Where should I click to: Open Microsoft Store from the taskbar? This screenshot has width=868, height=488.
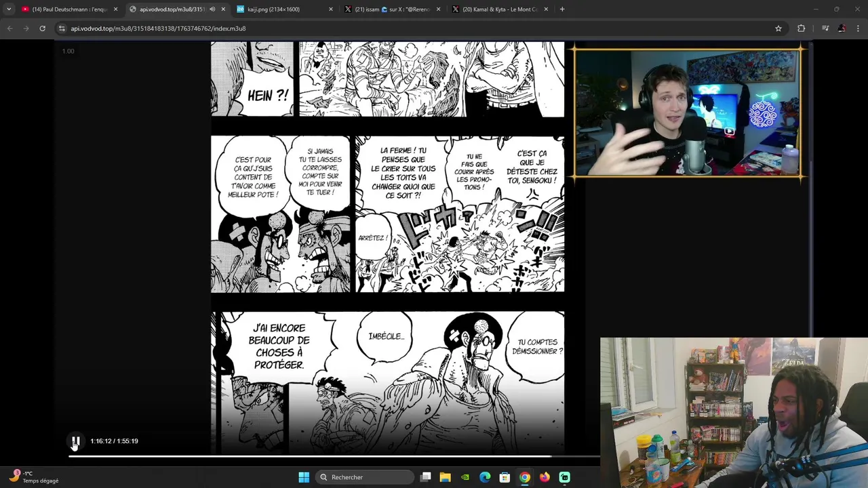pos(505,477)
